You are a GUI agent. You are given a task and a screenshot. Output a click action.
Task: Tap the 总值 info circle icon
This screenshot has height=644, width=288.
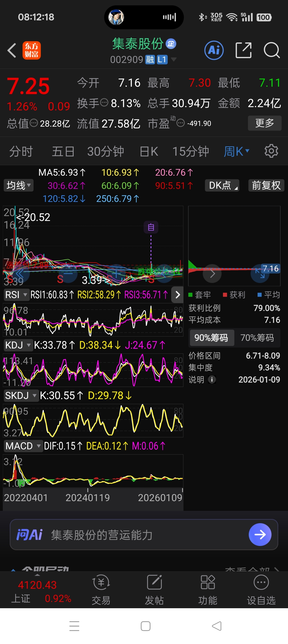point(34,123)
